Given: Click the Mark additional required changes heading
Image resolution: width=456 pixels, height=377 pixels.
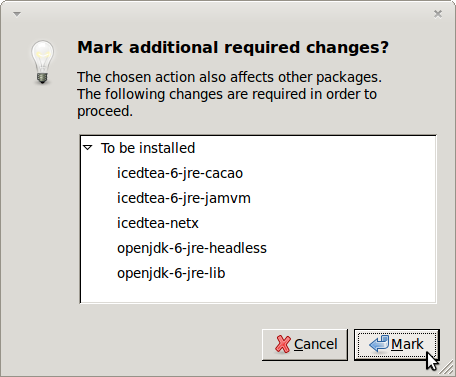Looking at the screenshot, I should point(233,47).
